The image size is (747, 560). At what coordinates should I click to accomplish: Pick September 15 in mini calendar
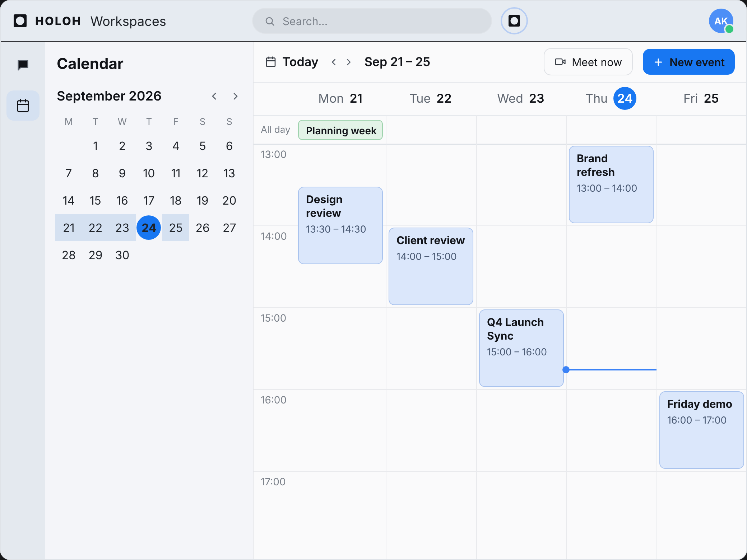tap(95, 200)
